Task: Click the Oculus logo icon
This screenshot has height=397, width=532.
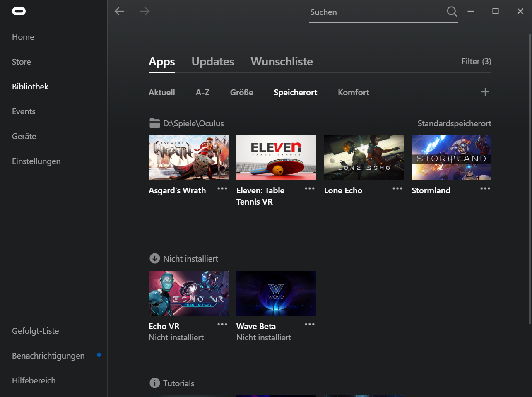Action: pos(18,11)
